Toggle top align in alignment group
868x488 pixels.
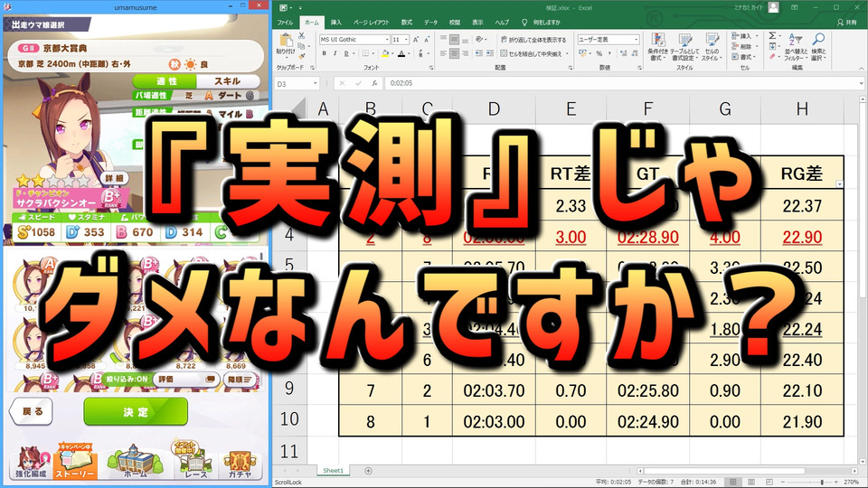click(x=443, y=40)
